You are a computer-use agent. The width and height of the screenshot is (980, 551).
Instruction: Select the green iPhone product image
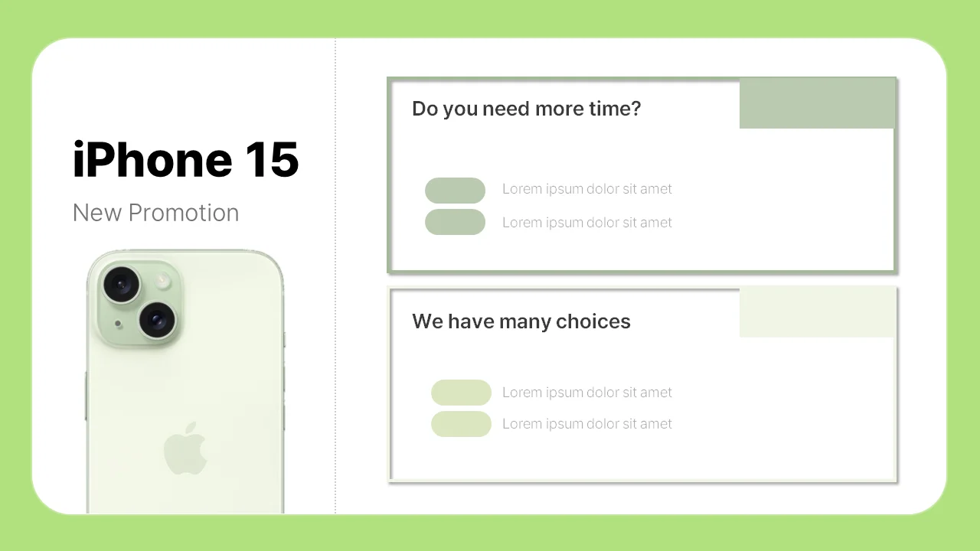(x=185, y=381)
